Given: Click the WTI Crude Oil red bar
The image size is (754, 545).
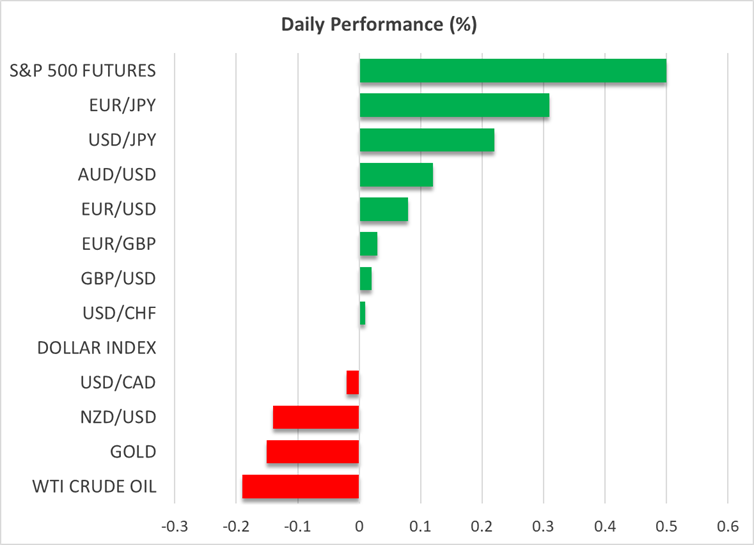Looking at the screenshot, I should pyautogui.click(x=301, y=487).
